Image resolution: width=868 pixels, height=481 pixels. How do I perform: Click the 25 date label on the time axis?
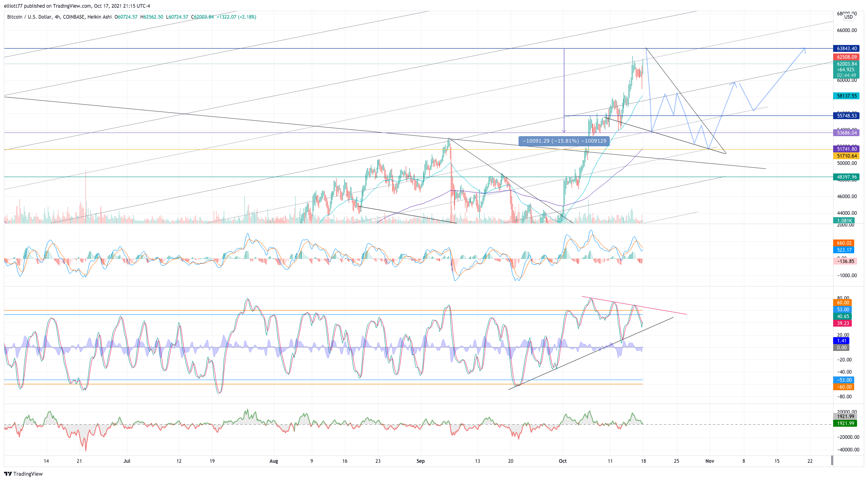pyautogui.click(x=676, y=461)
